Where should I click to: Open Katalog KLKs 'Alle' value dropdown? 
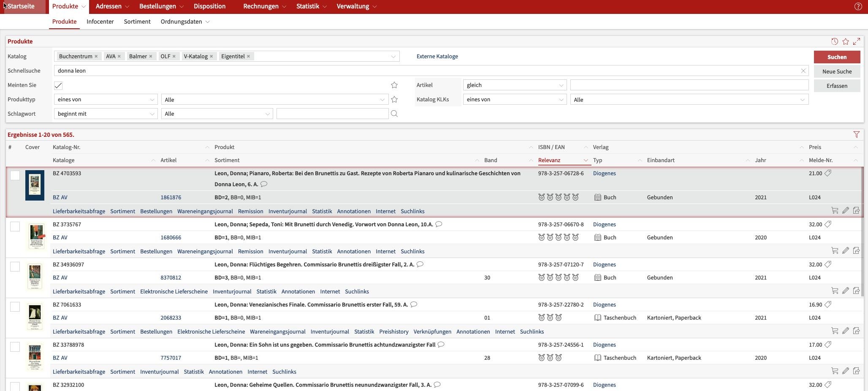point(689,100)
